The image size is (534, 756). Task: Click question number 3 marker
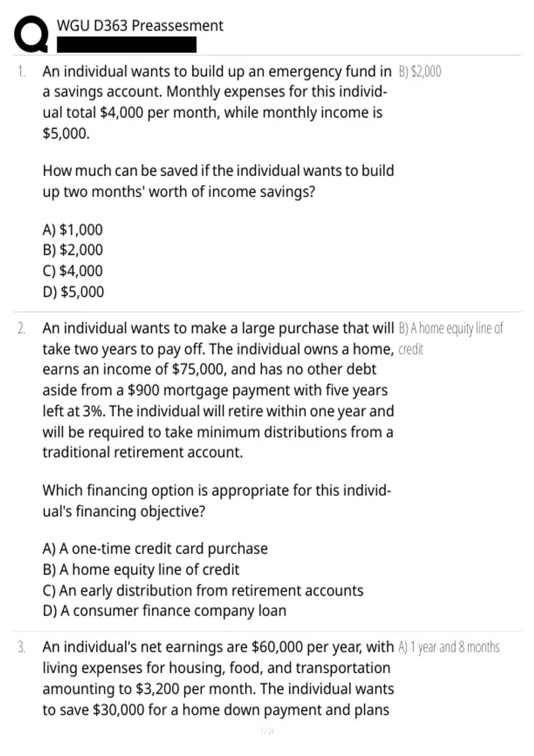(x=21, y=647)
